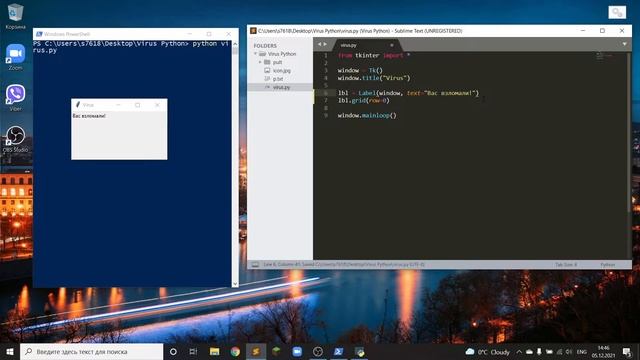Switch to the Python Tk window taskbar icon
Image resolution: width=640 pixels, height=360 pixels.
point(360,351)
